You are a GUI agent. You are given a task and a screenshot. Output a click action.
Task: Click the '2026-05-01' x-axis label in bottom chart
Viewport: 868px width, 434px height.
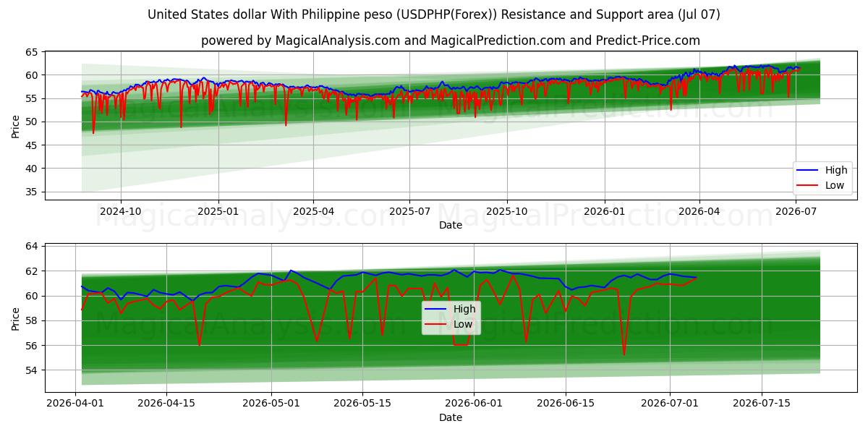click(271, 404)
